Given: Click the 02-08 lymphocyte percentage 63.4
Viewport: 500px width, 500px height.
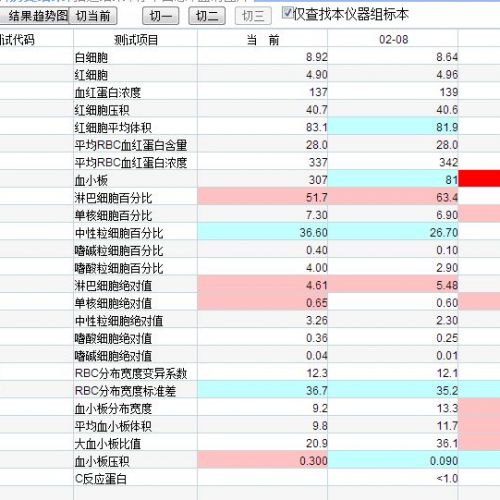Looking at the screenshot, I should click(447, 198).
